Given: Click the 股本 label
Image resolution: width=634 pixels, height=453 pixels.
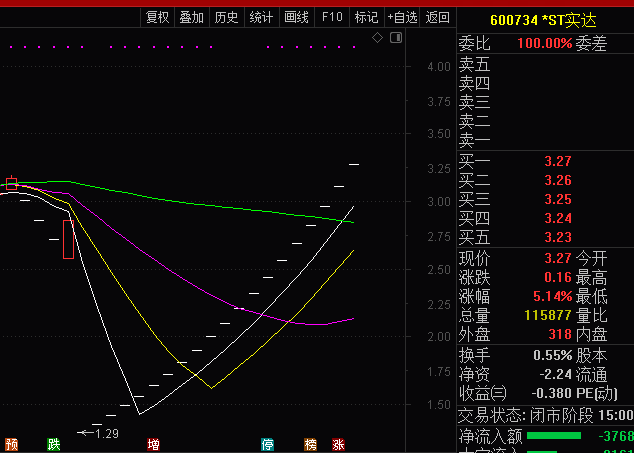Looking at the screenshot, I should click(591, 356).
